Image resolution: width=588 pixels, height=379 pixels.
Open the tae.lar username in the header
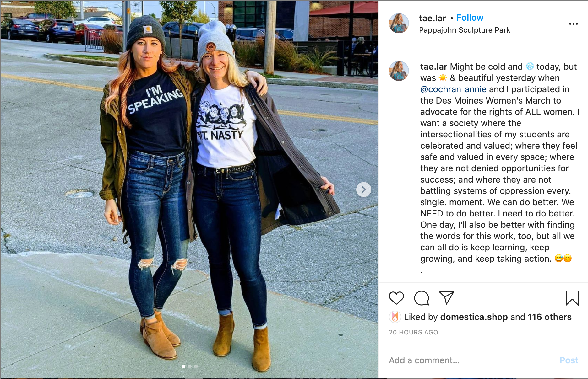click(x=432, y=18)
